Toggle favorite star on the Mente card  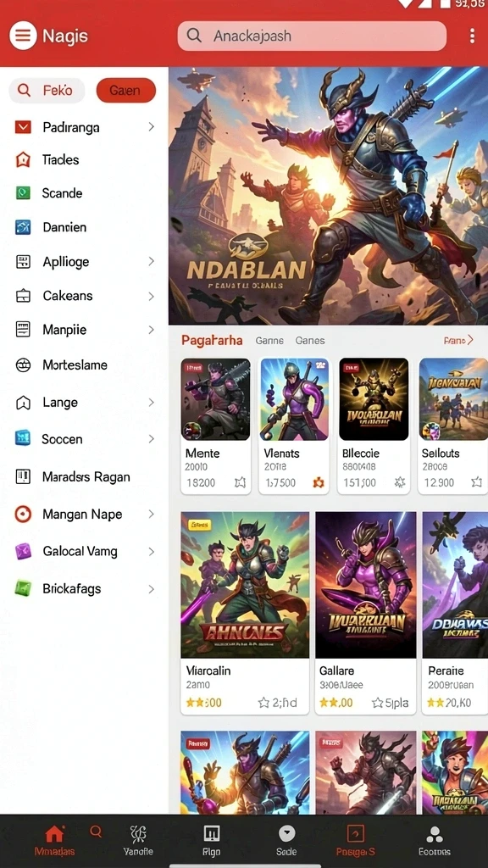coord(240,482)
